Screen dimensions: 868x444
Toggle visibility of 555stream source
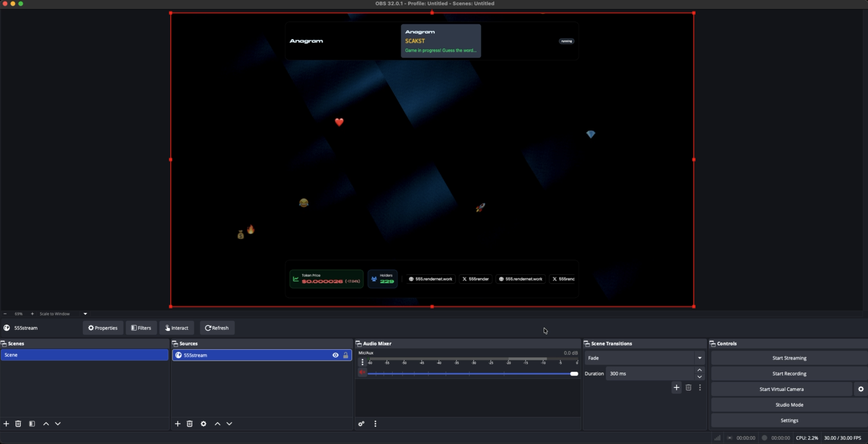tap(335, 355)
